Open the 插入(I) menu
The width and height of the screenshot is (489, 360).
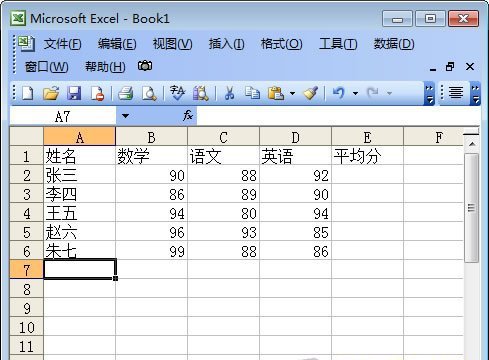tap(227, 44)
